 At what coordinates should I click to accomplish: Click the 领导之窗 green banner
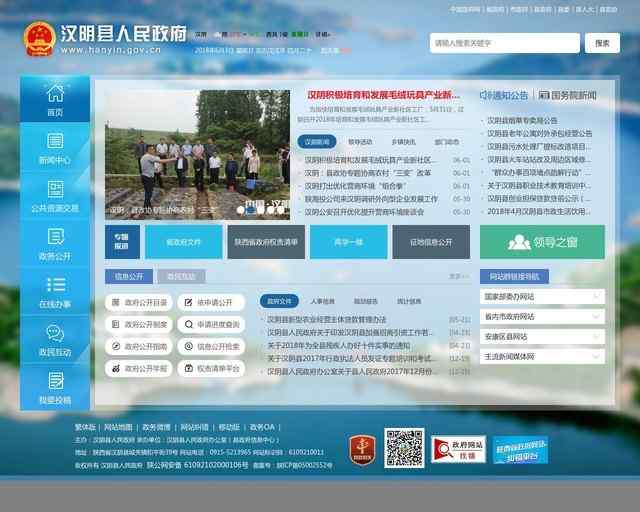(x=542, y=242)
